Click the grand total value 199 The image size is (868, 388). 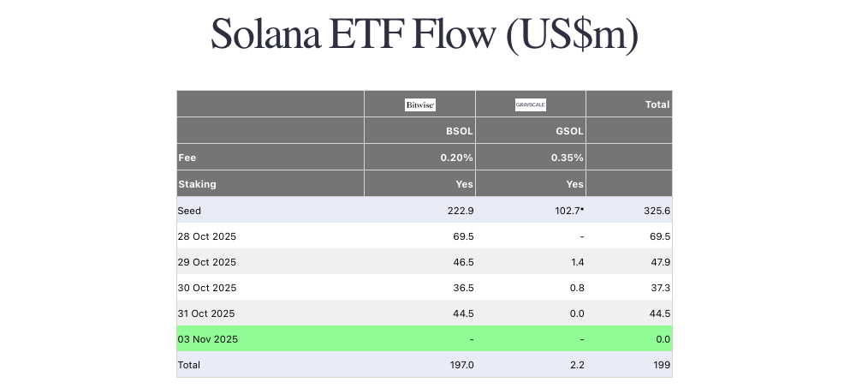pos(660,365)
